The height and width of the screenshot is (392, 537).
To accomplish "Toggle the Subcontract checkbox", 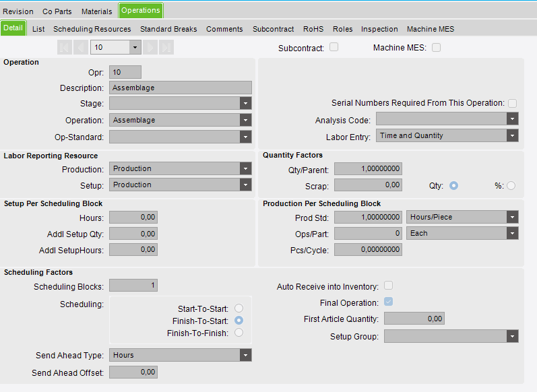I will [x=334, y=47].
